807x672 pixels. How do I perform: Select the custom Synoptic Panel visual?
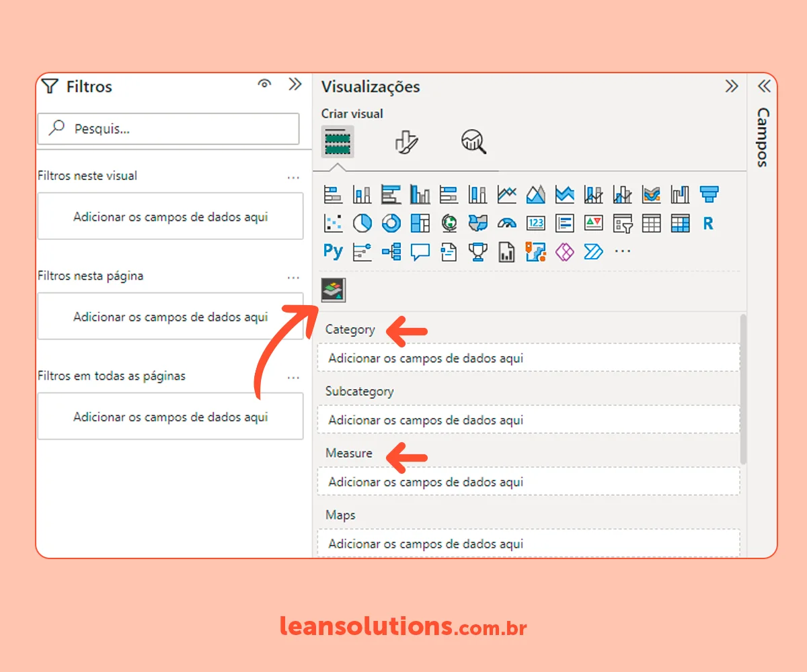[333, 290]
